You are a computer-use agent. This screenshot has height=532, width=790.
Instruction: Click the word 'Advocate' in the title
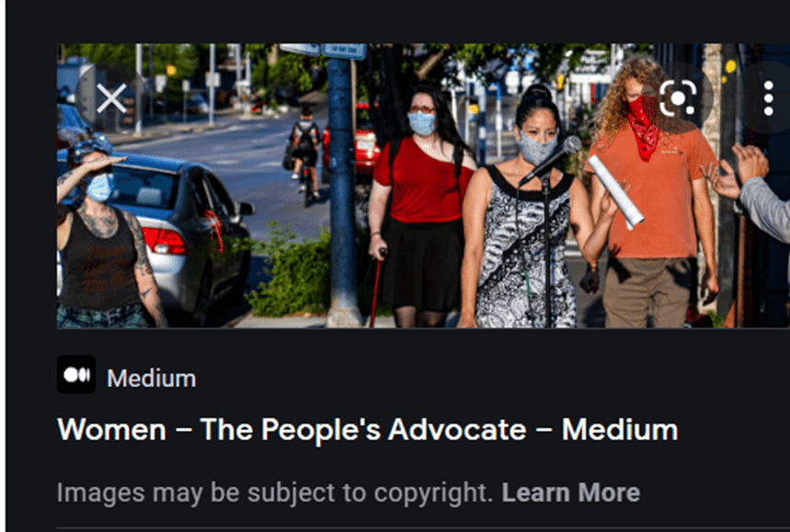pyautogui.click(x=457, y=429)
